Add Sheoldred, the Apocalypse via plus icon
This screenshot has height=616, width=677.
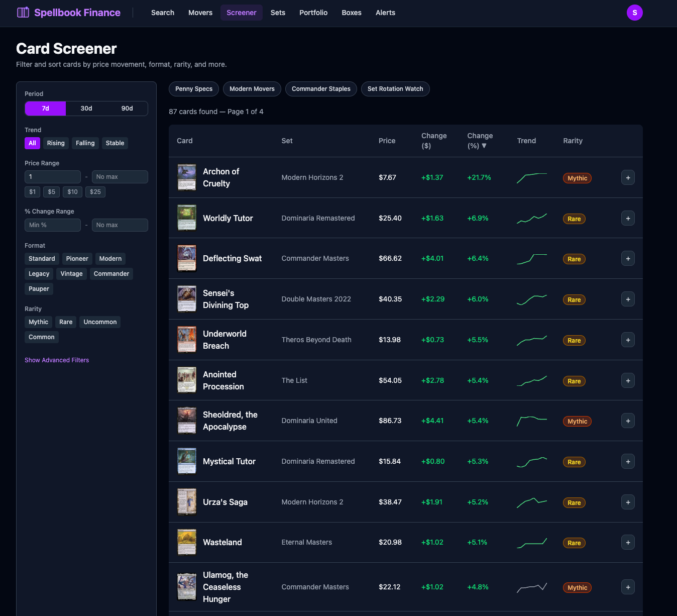628,421
